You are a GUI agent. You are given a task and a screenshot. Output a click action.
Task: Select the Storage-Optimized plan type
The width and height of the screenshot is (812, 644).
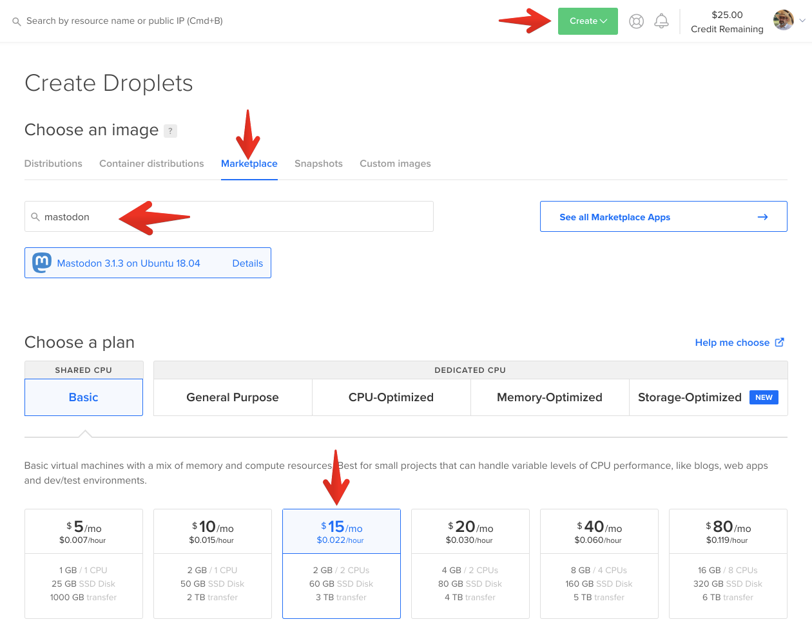(x=708, y=397)
